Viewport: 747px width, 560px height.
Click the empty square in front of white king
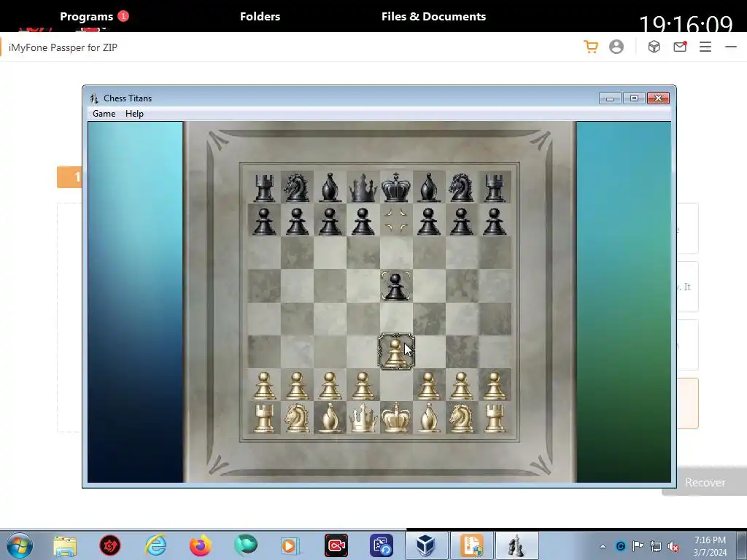tap(396, 385)
